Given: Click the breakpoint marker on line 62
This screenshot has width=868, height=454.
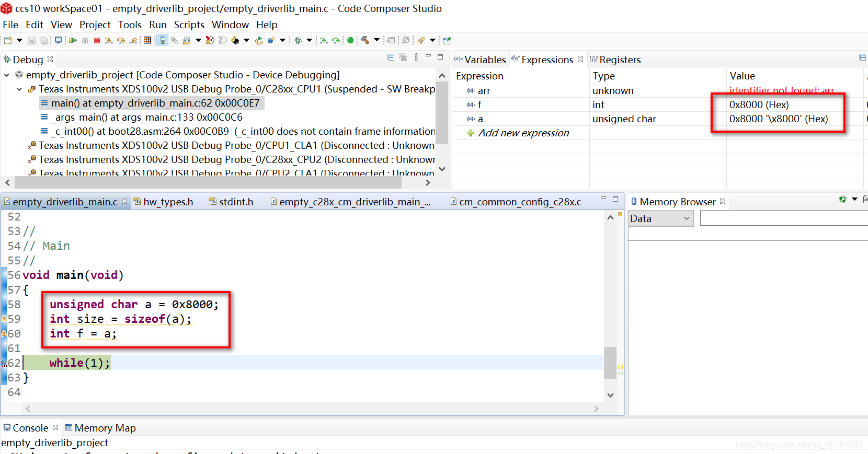Looking at the screenshot, I should [x=4, y=363].
